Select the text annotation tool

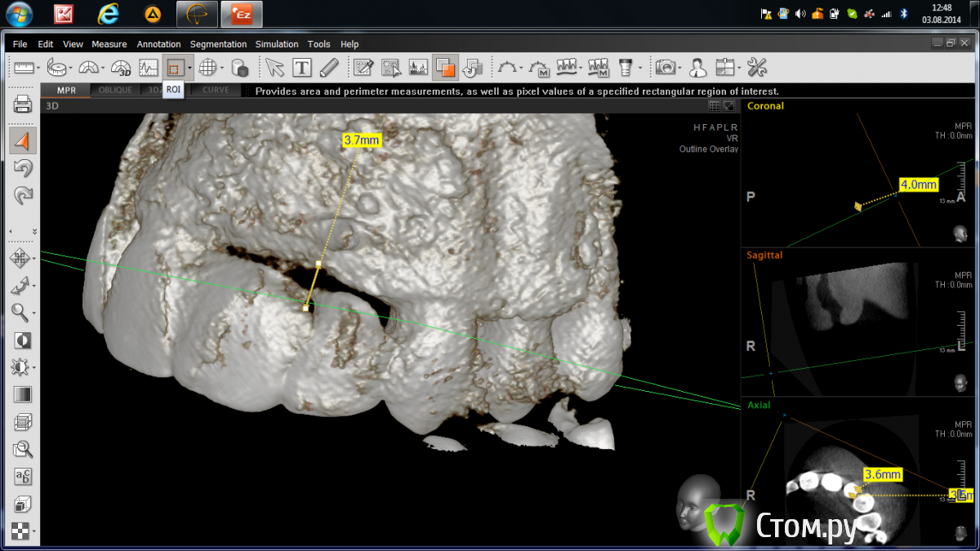coord(301,68)
